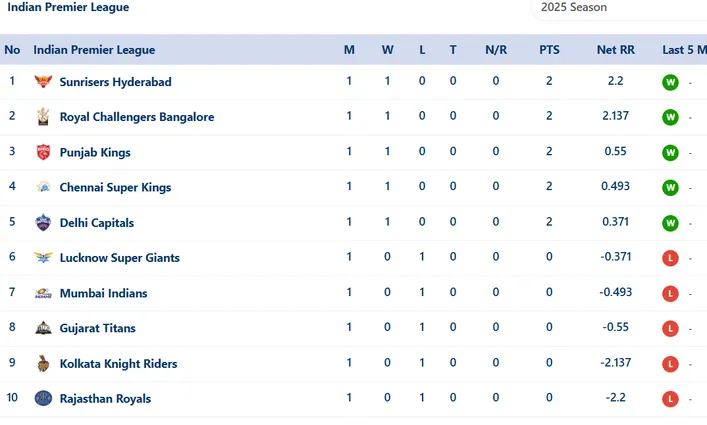
Task: Click Kolkata Knight Riders red L badge
Action: pyautogui.click(x=670, y=364)
